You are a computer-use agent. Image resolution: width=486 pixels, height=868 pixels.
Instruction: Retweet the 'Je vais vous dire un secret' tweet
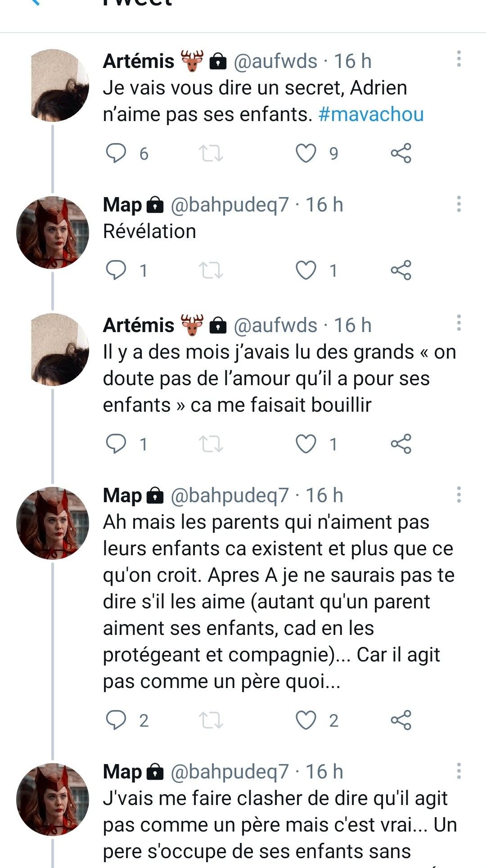[211, 153]
